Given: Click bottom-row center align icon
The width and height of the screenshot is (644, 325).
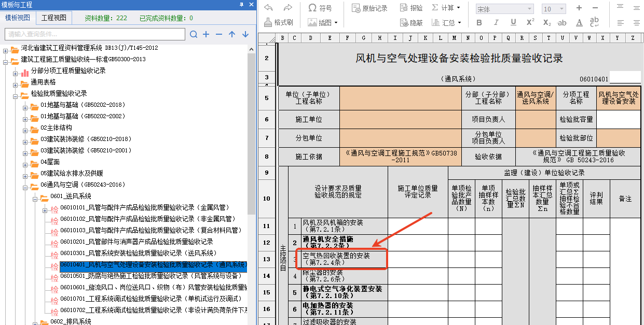Looking at the screenshot, I should coord(636,23).
